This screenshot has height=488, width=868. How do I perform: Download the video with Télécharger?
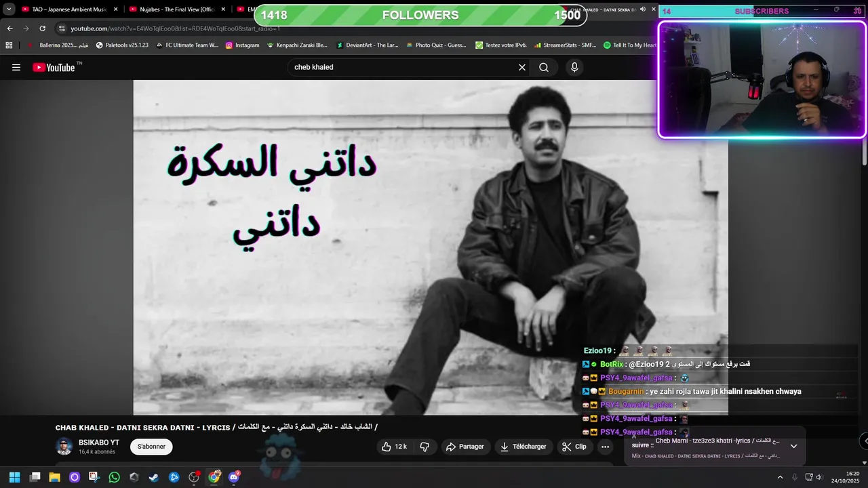tap(523, 447)
